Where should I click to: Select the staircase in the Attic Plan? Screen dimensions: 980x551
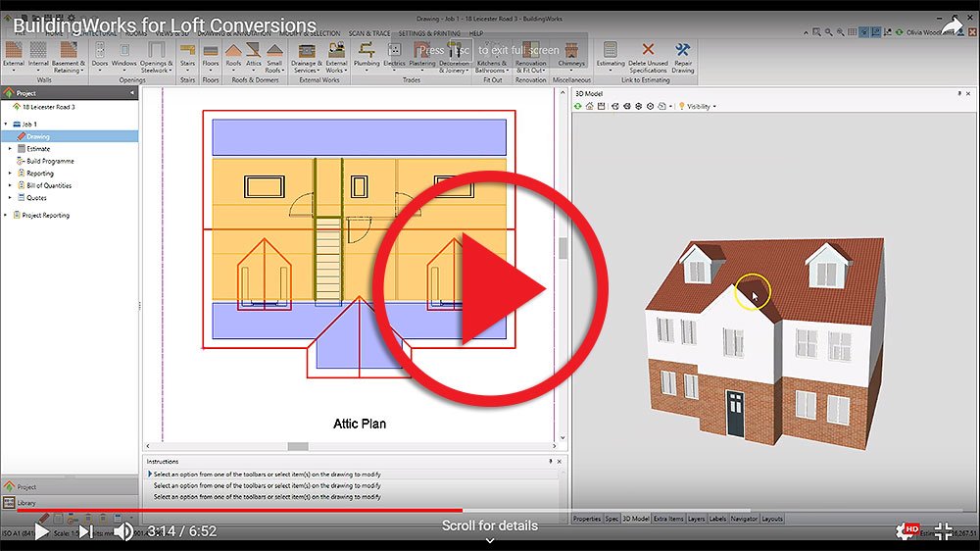328,259
